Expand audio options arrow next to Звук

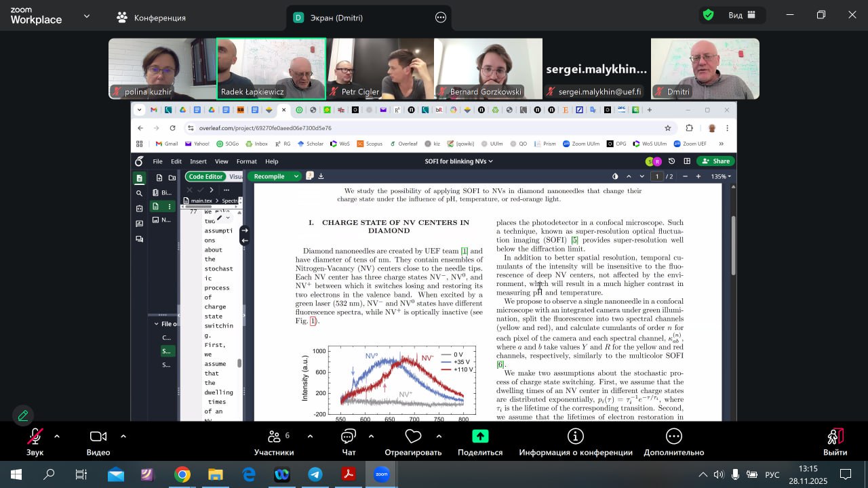[x=57, y=436]
